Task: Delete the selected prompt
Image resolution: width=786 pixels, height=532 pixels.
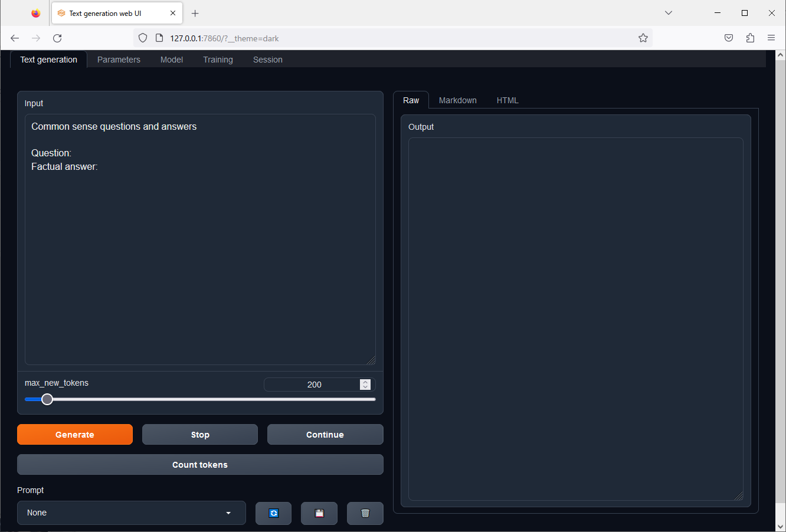Action: [365, 513]
